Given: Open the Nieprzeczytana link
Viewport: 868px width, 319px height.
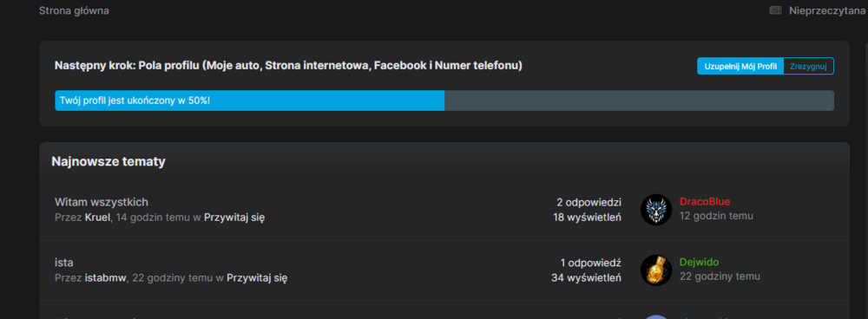Looking at the screenshot, I should tap(826, 10).
